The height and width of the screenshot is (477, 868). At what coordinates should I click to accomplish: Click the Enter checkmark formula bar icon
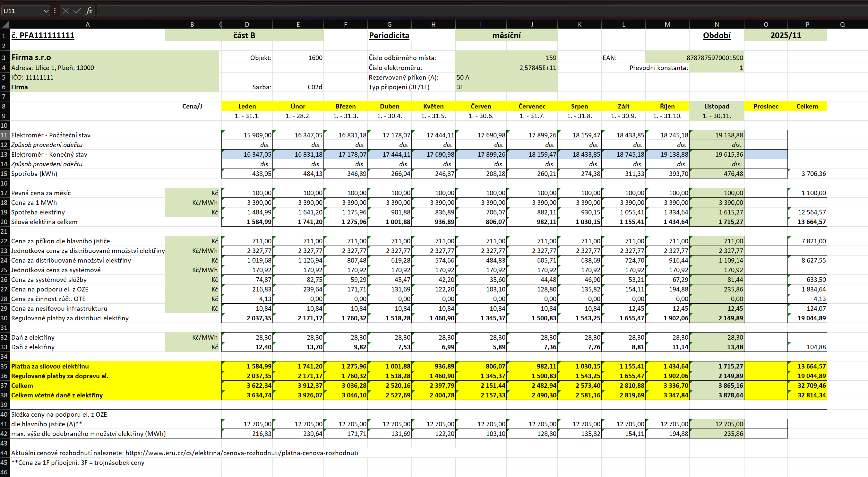[77, 11]
